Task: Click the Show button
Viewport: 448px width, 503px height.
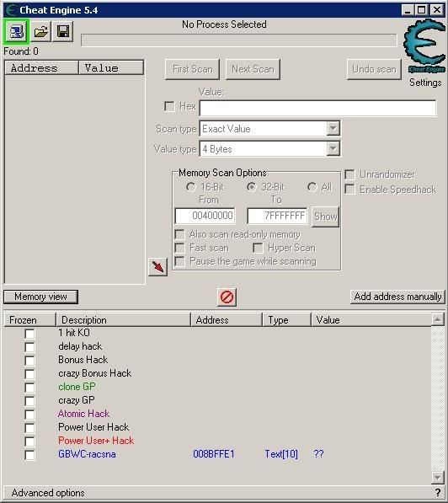Action: (326, 217)
